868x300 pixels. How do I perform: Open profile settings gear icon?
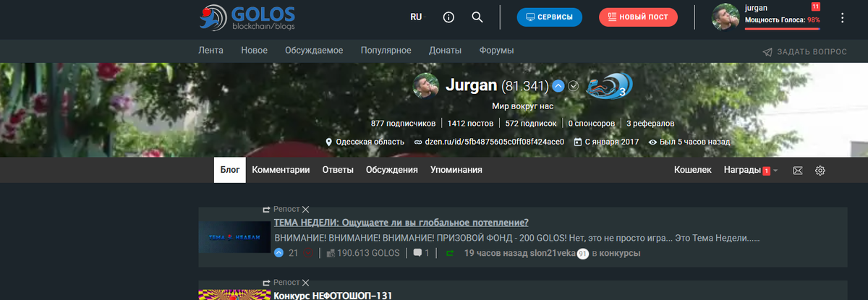coord(820,171)
